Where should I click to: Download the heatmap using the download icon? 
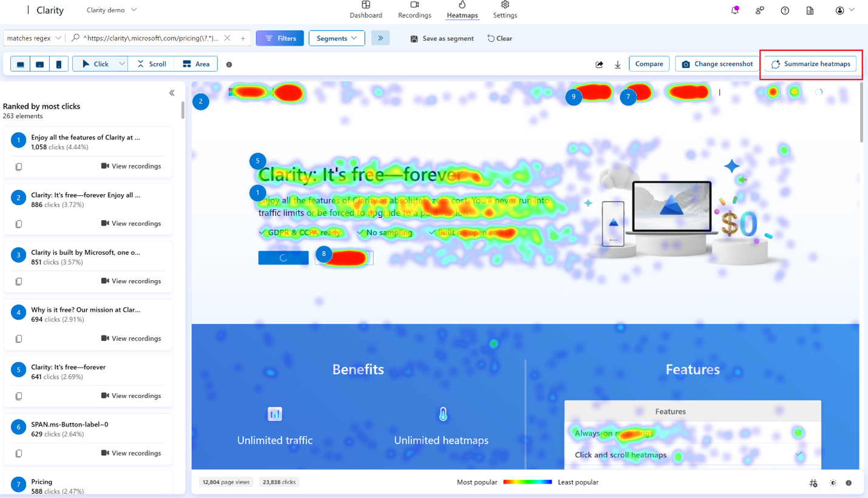[617, 64]
